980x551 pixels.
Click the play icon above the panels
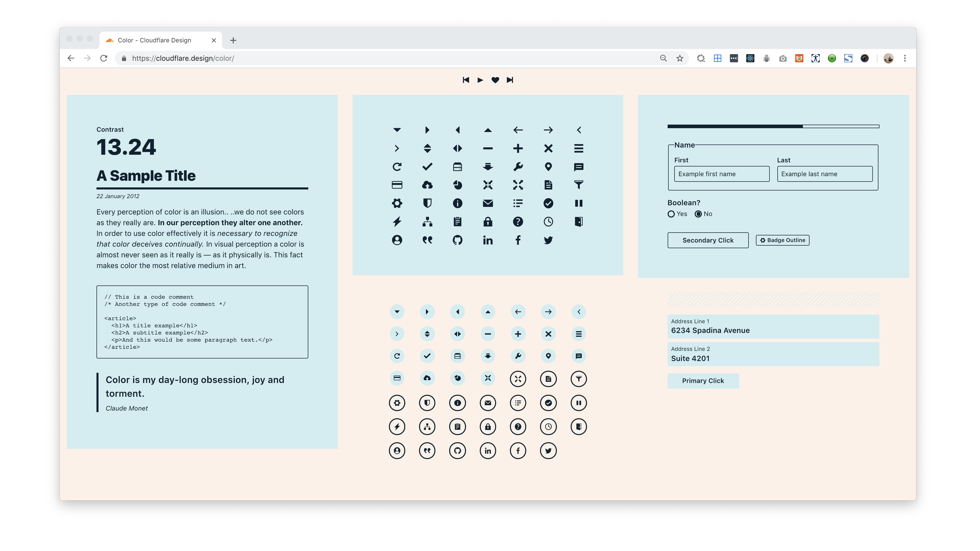(x=480, y=80)
